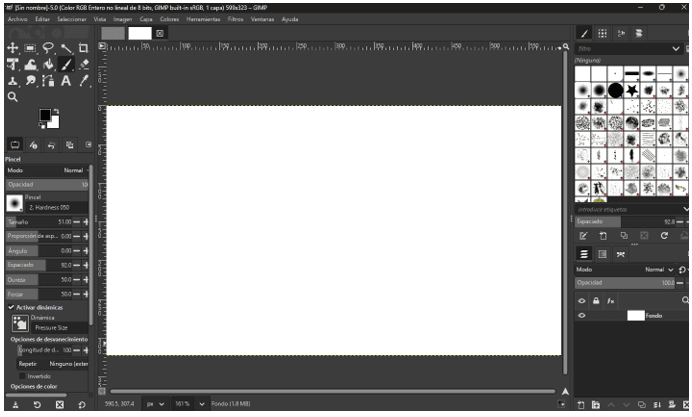Reset colors to default black and white
Screen dimensions: 692x417
click(x=42, y=126)
